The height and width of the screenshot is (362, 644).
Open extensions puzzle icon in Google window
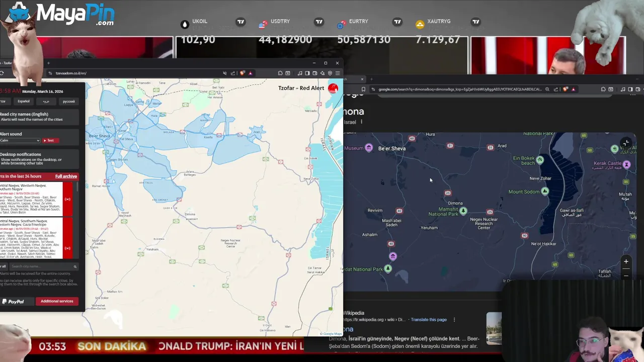coord(603,89)
